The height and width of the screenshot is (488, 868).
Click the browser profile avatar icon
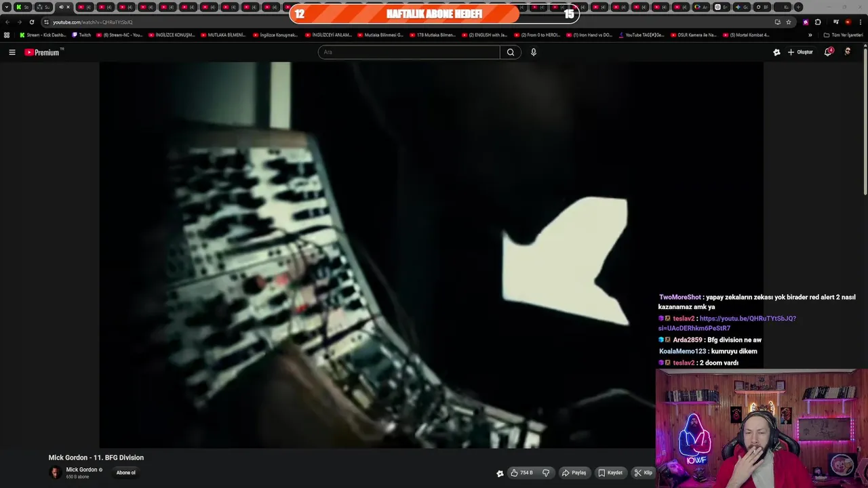[848, 22]
